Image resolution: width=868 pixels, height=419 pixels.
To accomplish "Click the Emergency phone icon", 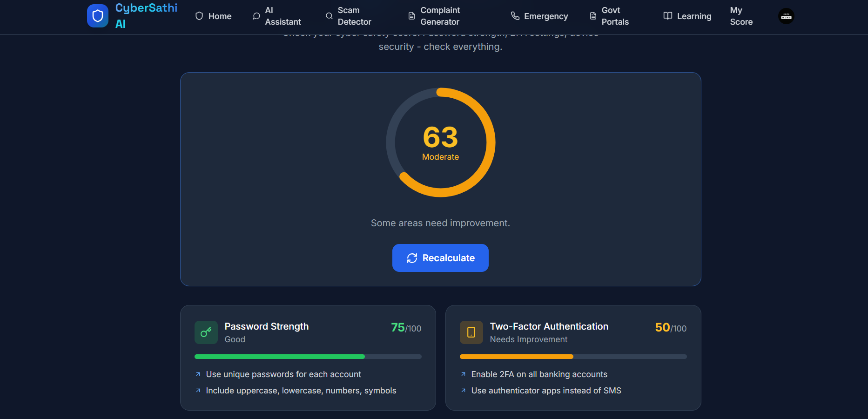I will 515,16.
